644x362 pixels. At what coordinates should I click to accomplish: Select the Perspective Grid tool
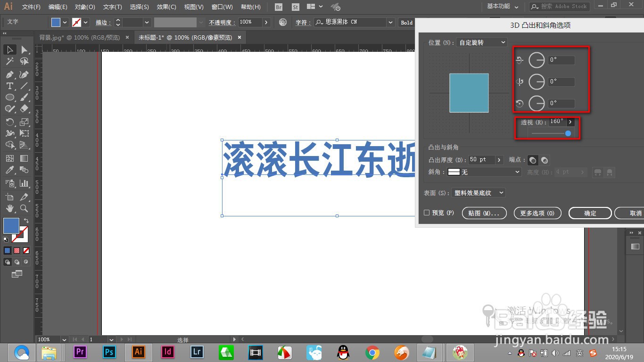(24, 145)
